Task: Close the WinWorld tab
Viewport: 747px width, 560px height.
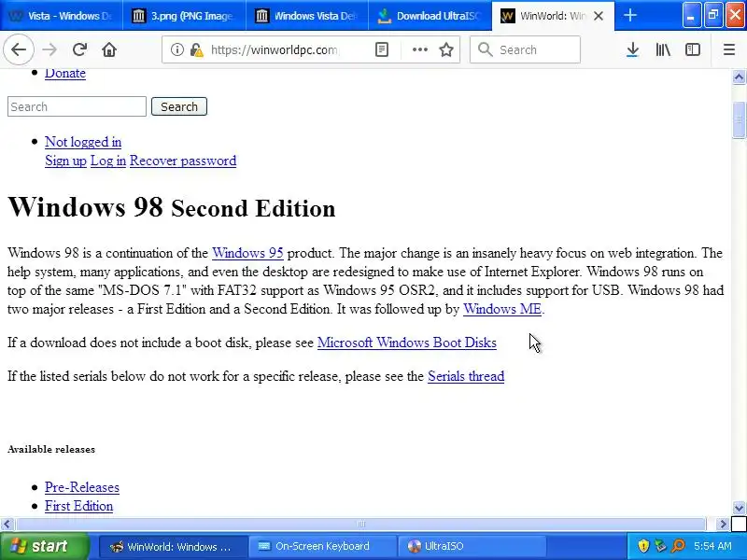Action: pos(599,16)
